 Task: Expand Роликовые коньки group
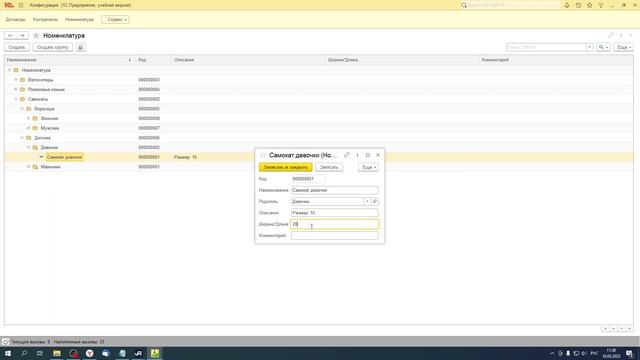click(x=16, y=89)
